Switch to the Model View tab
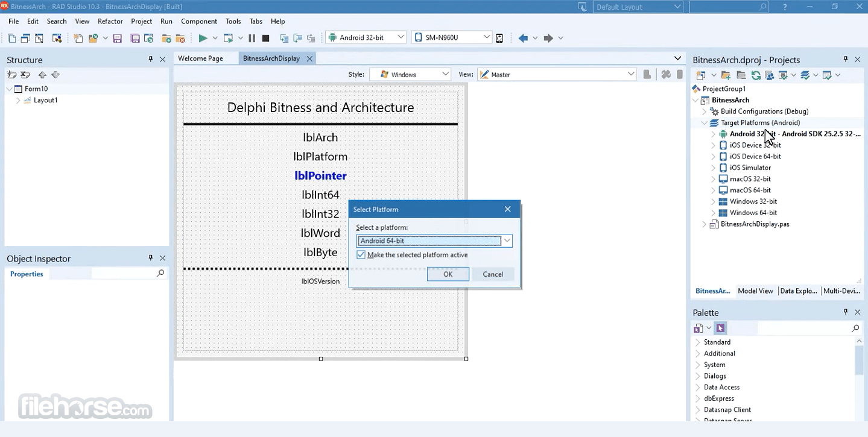This screenshot has height=437, width=868. pyautogui.click(x=755, y=291)
